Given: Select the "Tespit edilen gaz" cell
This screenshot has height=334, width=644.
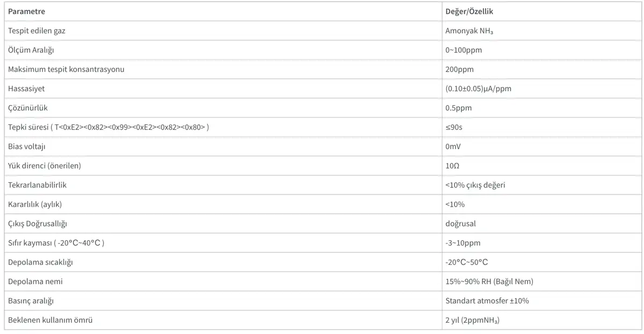Looking at the screenshot, I should point(37,31).
